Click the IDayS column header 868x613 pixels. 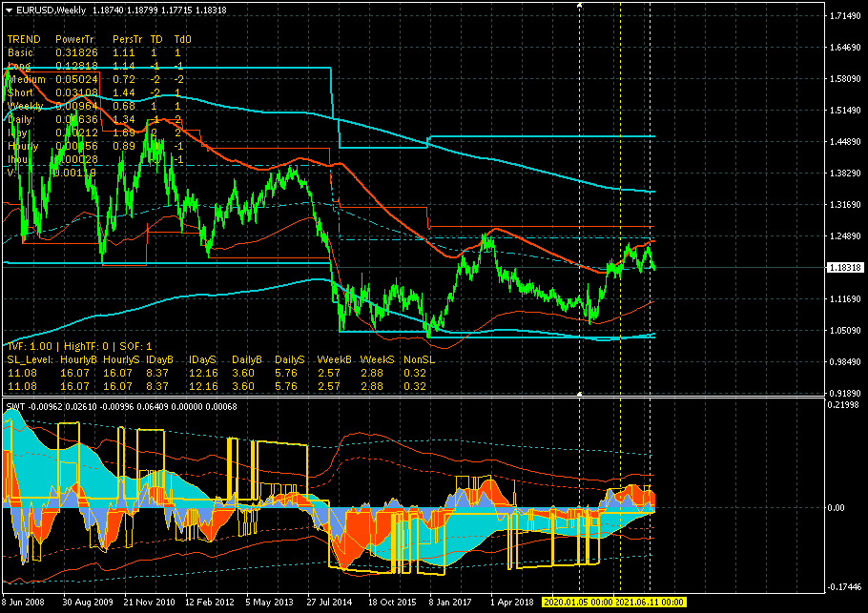point(204,359)
